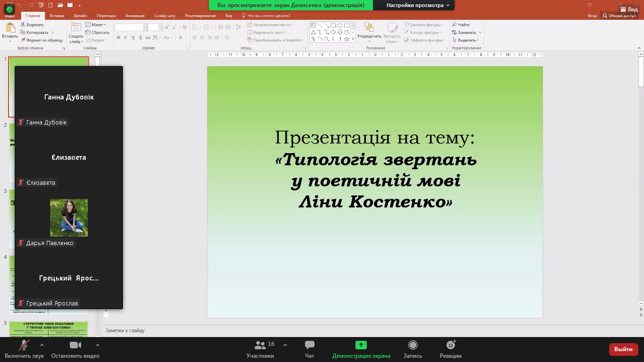644x362 pixels.
Task: Switch to the Вставка ribbon tab
Action: point(57,16)
